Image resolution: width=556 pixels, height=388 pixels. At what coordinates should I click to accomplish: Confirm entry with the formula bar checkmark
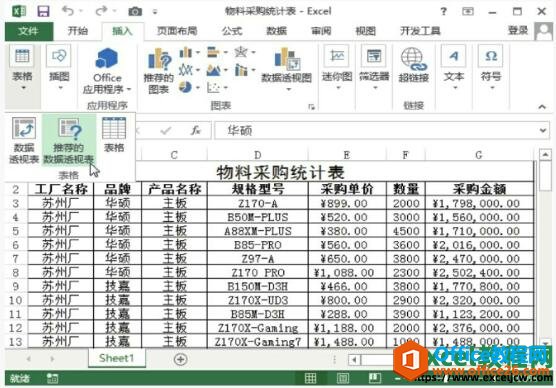click(x=166, y=131)
